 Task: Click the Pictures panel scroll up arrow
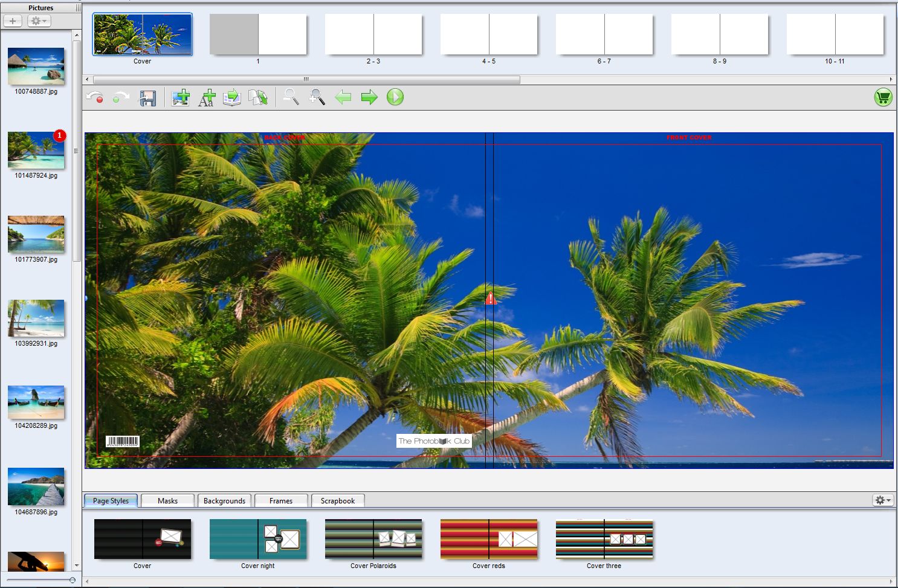pyautogui.click(x=77, y=35)
